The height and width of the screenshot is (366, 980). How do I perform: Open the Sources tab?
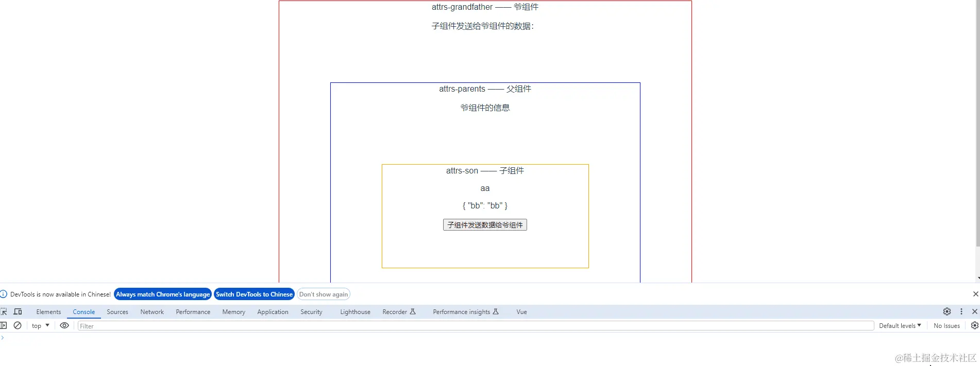click(117, 312)
